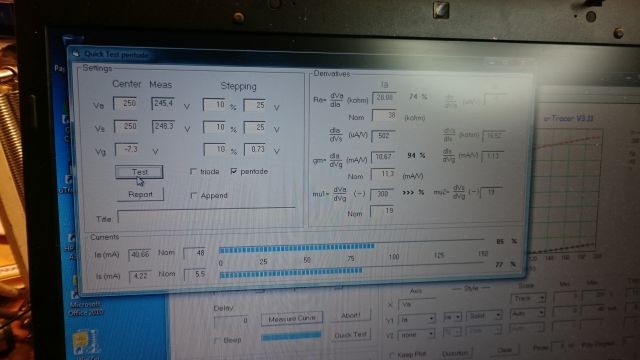Viewport: 640px width, 360px height.
Task: Open the X axis scale dropdown Track
Action: 528,298
